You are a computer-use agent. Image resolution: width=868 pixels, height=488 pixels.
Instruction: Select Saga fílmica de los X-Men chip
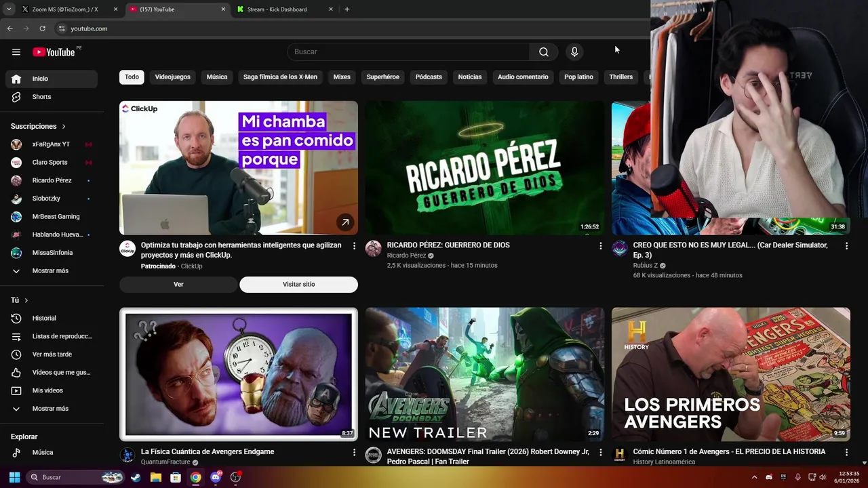click(280, 77)
